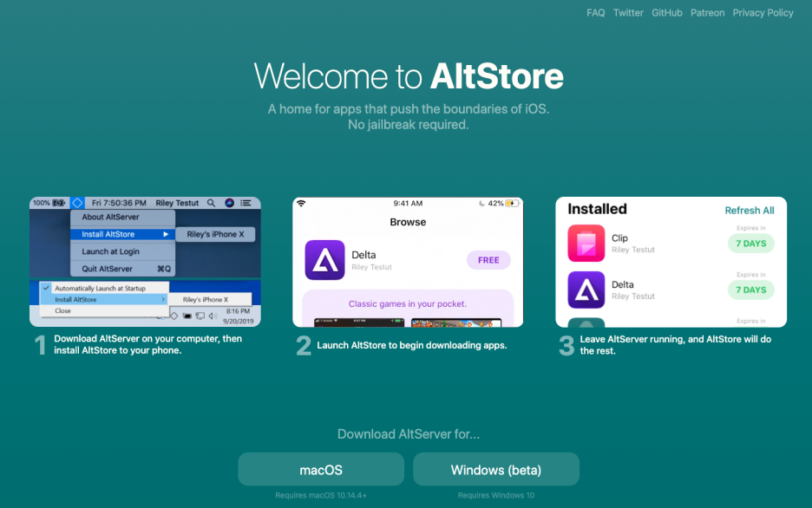This screenshot has height=508, width=812.
Task: Click the Spotlight search icon in menu bar
Action: [x=212, y=203]
